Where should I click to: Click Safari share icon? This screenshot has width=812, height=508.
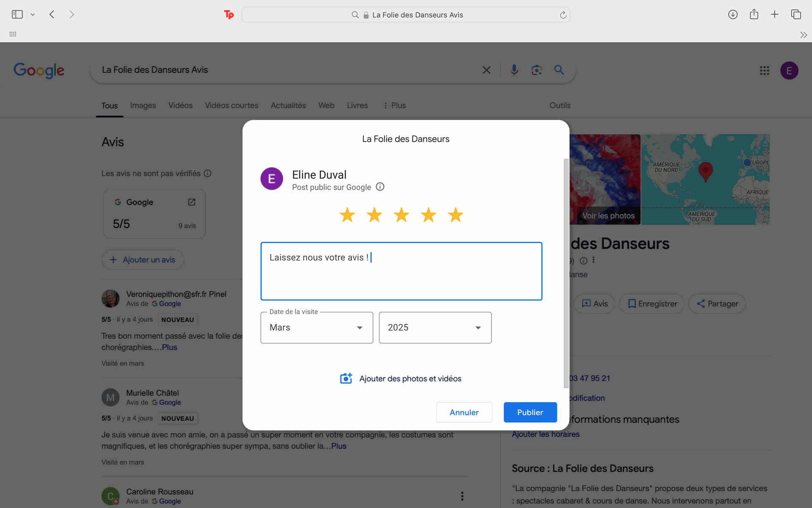[754, 14]
